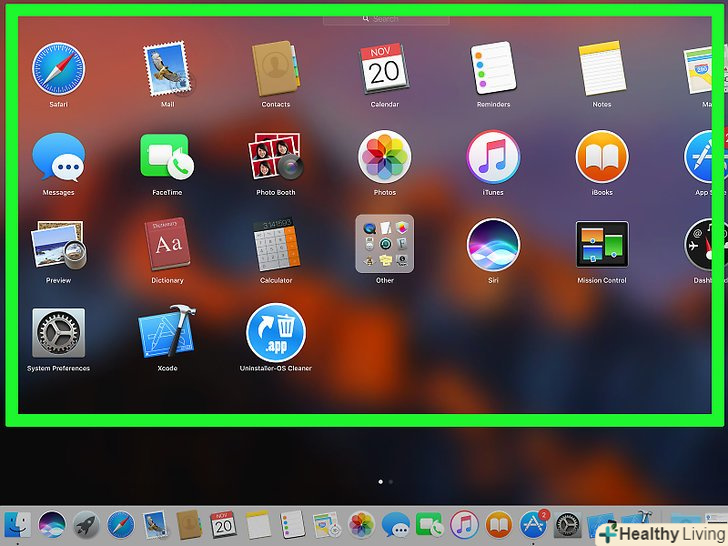
Task: Click Siri in the Dock
Action: (x=52, y=525)
